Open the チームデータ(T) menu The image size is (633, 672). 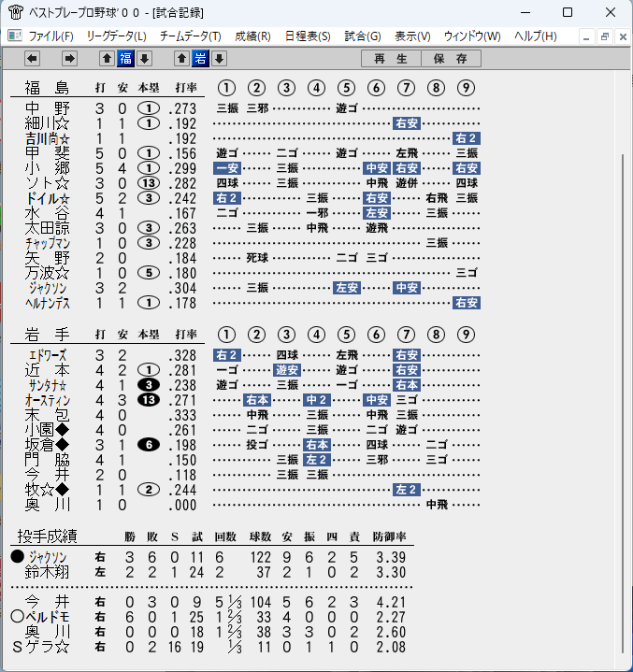point(191,36)
